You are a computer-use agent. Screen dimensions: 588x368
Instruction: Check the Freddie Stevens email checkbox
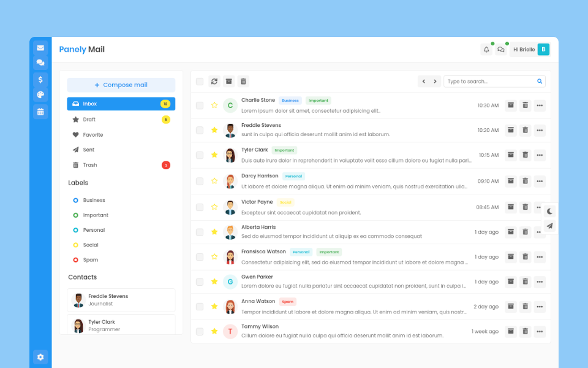[200, 130]
